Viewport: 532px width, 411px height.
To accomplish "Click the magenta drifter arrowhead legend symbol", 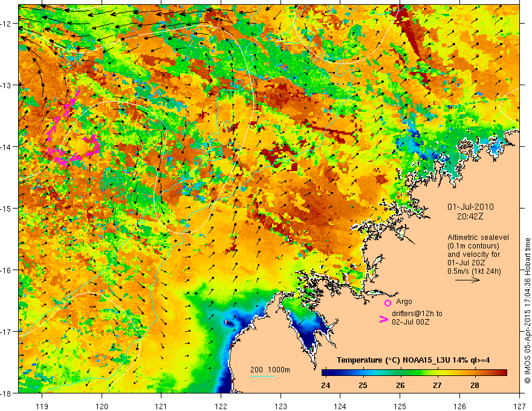I will tap(384, 319).
